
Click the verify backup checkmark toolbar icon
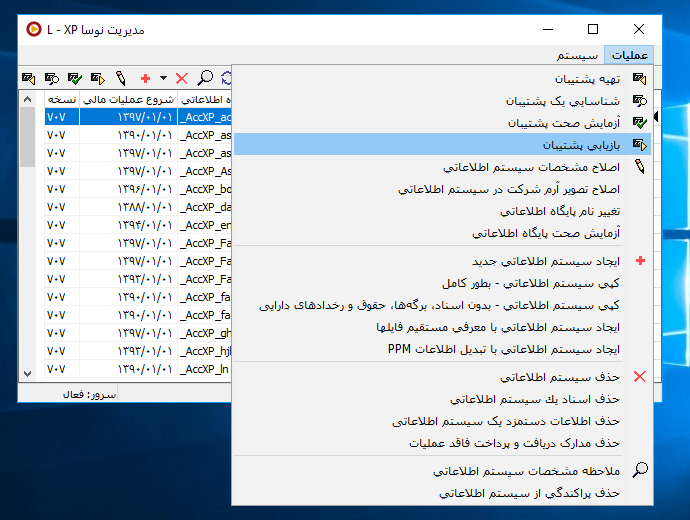pyautogui.click(x=74, y=77)
